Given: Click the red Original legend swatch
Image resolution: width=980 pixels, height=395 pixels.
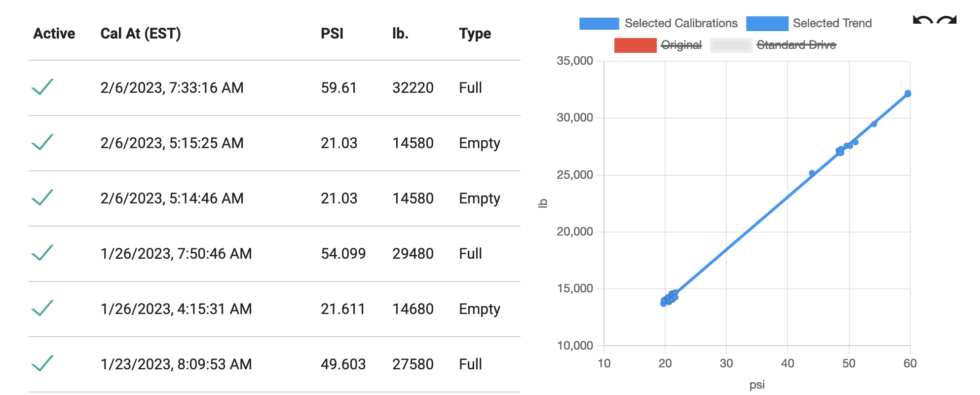Looking at the screenshot, I should coord(635,45).
